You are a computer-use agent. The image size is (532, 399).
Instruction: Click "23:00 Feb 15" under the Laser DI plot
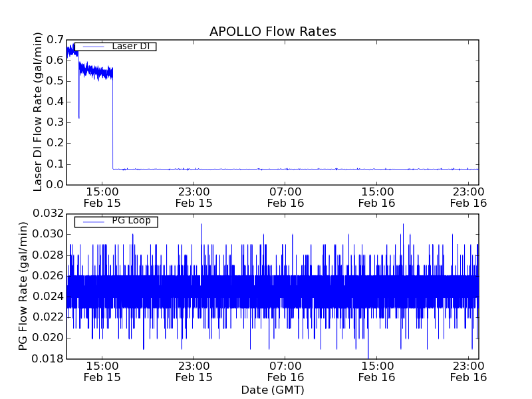tap(194, 198)
